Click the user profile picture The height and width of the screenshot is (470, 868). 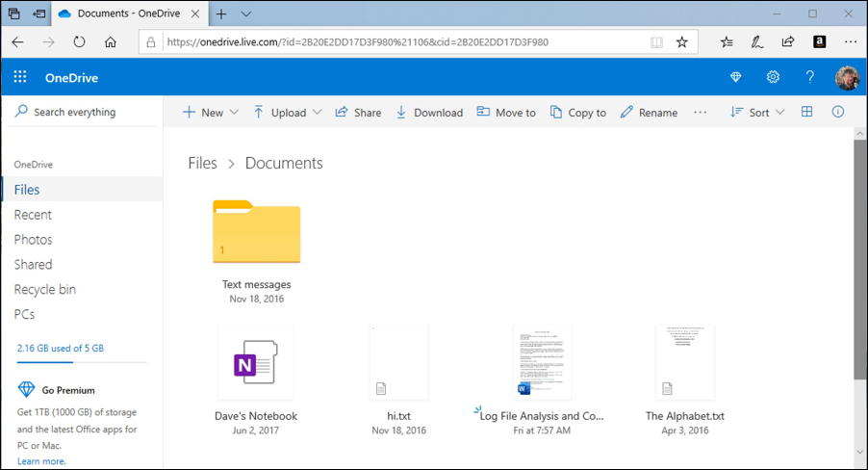pos(846,78)
